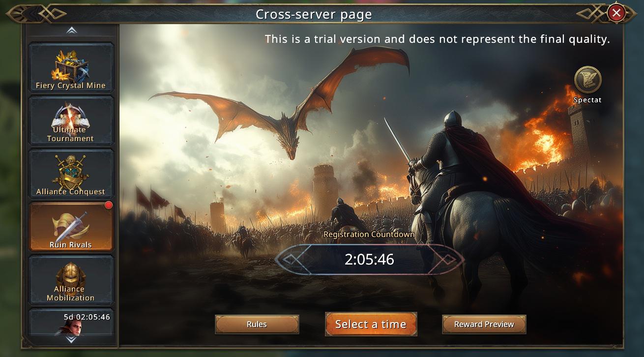This screenshot has width=644, height=357.
Task: Open the Reward Preview button
Action: pos(484,325)
